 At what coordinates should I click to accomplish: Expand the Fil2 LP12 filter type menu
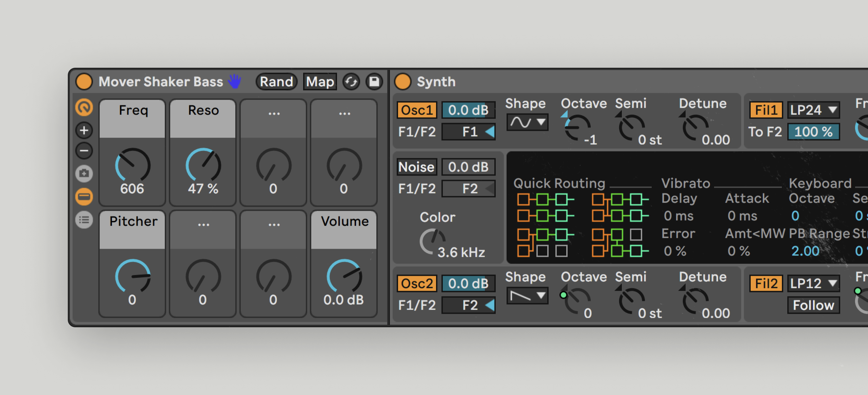coord(813,284)
